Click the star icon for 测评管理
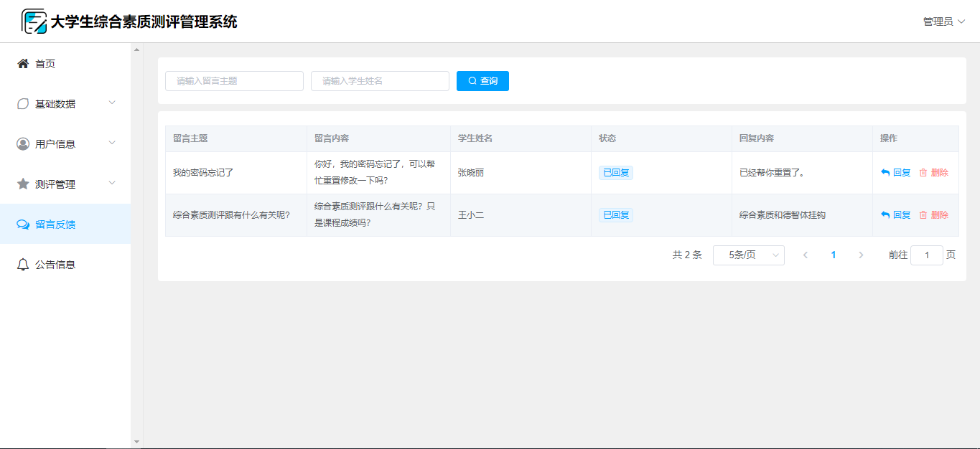 [x=23, y=184]
